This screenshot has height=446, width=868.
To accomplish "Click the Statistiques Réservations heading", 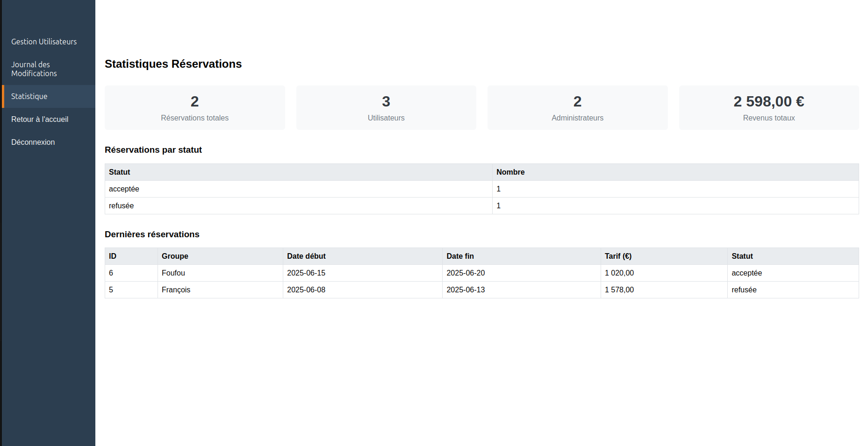I will (173, 64).
